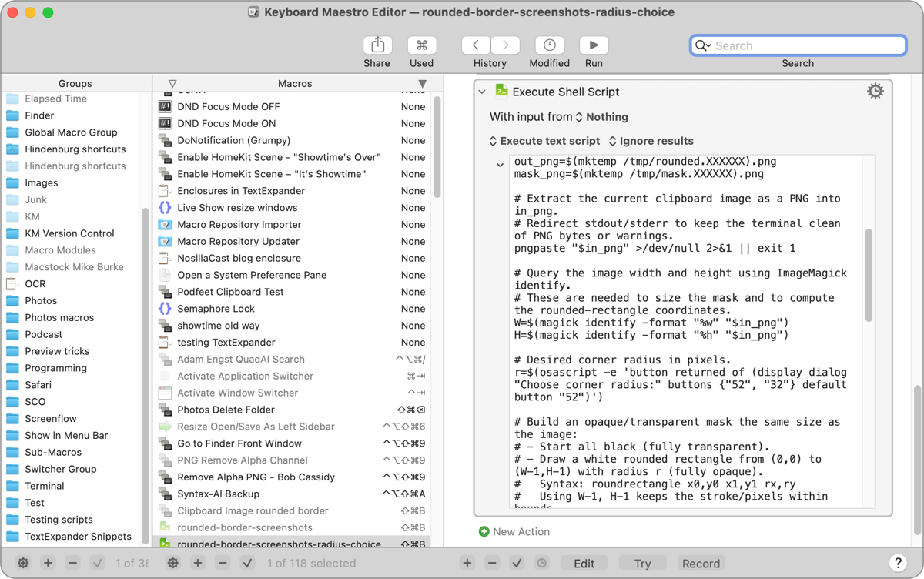Select the 'KM Version Control' group

69,233
